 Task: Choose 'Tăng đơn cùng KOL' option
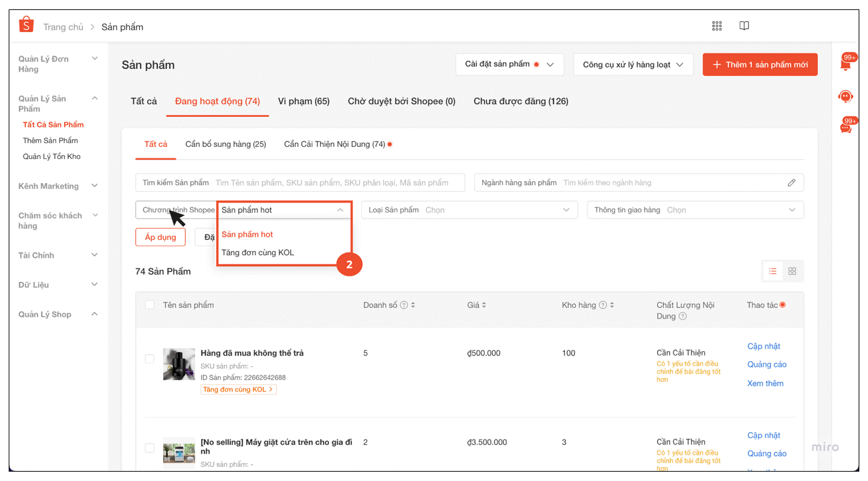(257, 253)
